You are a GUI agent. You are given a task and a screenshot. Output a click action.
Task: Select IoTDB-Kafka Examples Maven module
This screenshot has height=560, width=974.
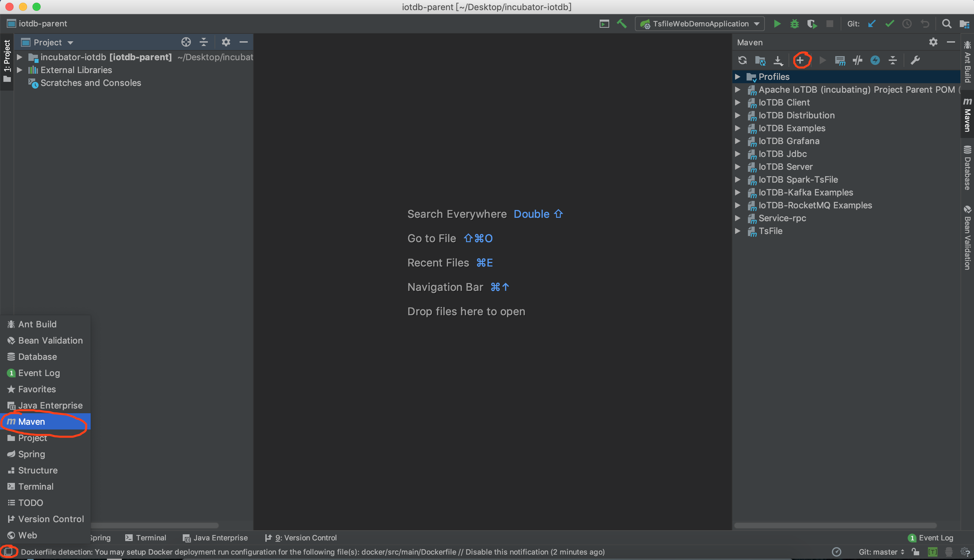pyautogui.click(x=806, y=192)
